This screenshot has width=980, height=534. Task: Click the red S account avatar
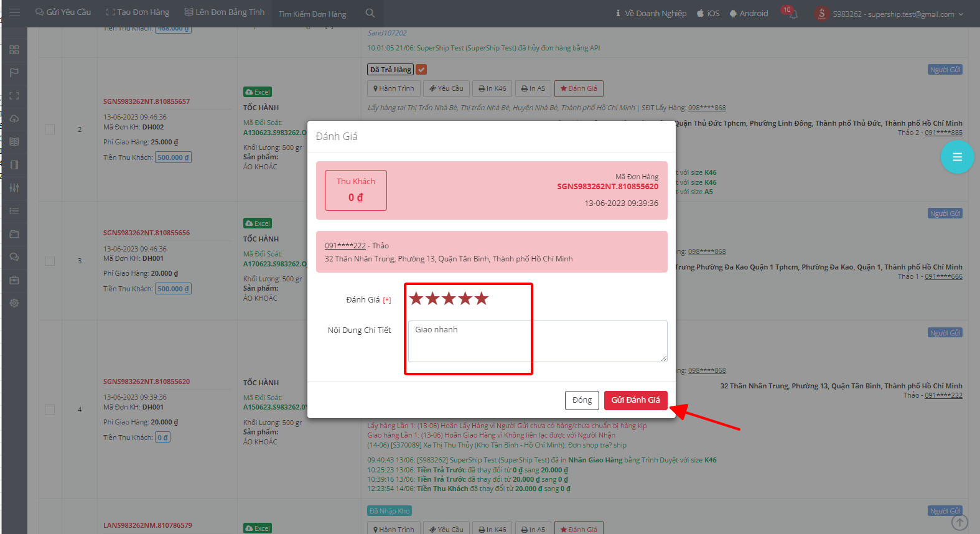821,13
